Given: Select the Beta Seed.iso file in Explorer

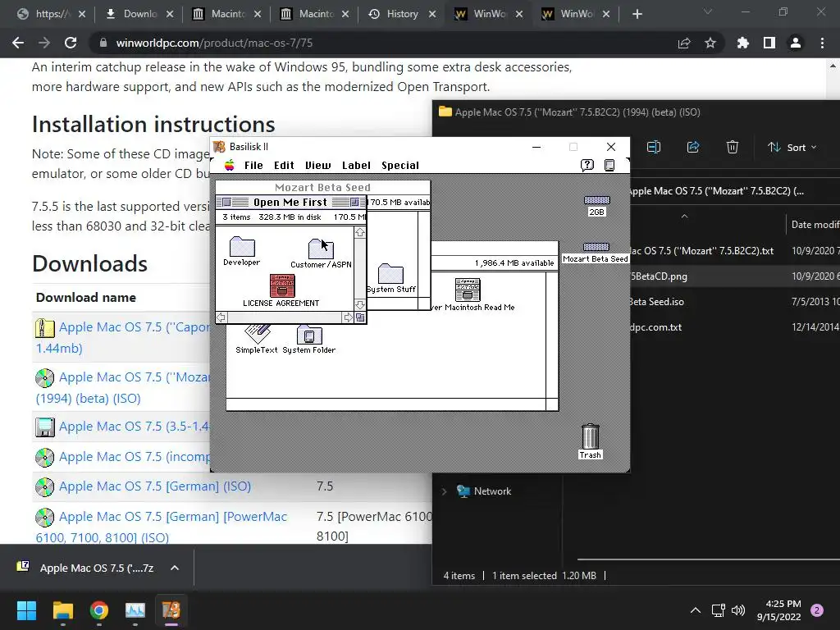Looking at the screenshot, I should click(657, 302).
